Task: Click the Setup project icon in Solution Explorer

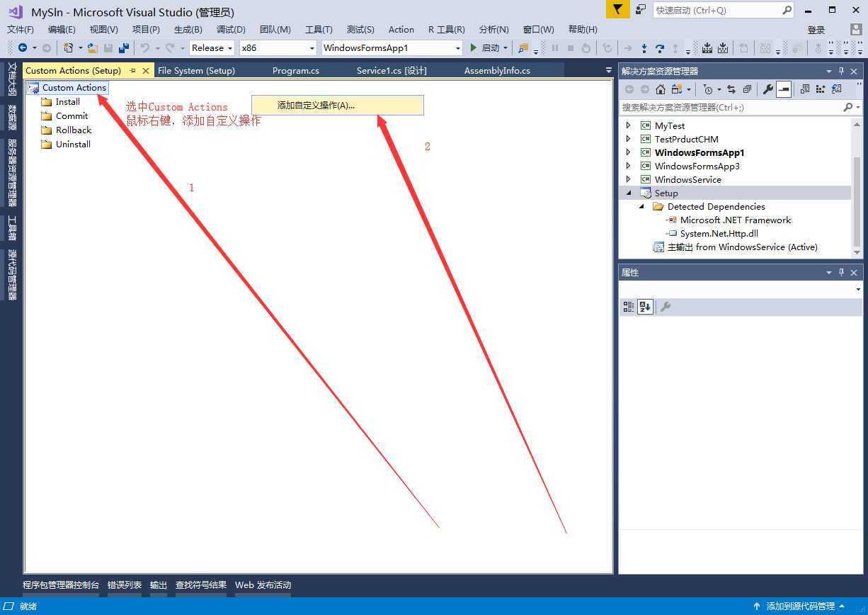Action: tap(646, 193)
